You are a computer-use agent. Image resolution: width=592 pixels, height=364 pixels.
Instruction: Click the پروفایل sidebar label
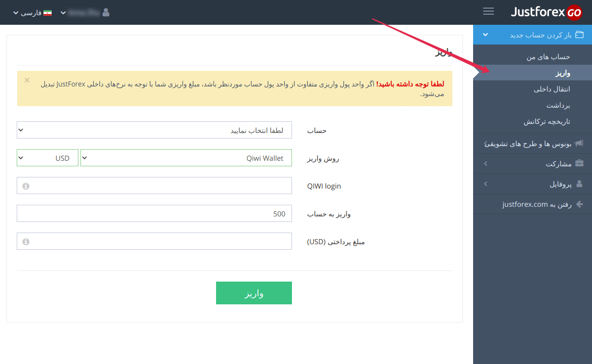(560, 185)
